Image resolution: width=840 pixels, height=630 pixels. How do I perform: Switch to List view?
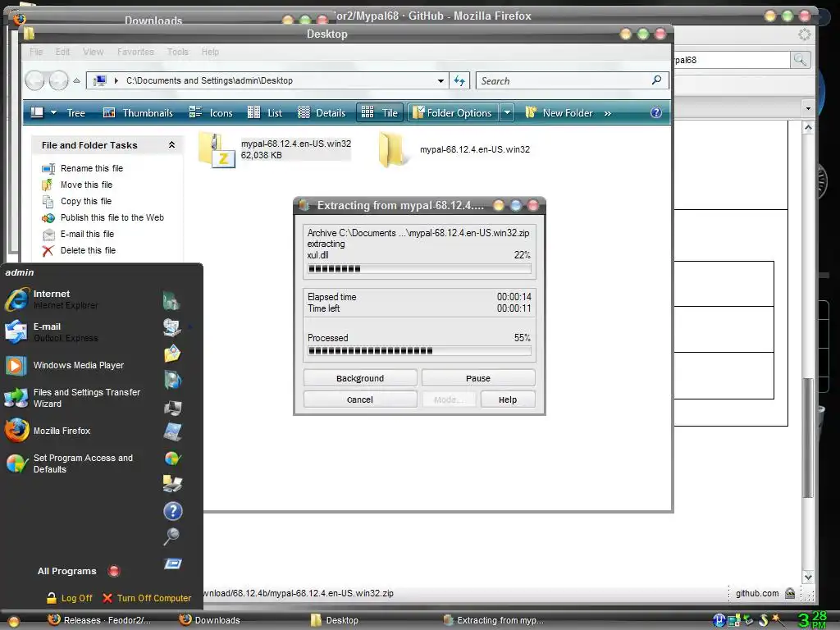click(x=265, y=113)
